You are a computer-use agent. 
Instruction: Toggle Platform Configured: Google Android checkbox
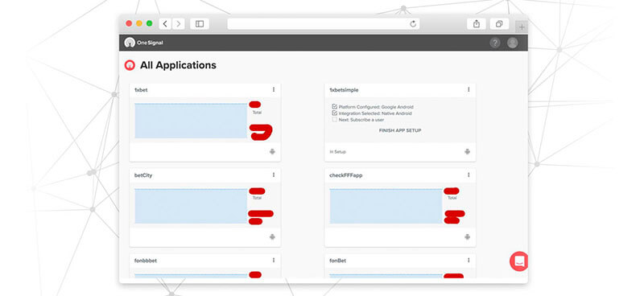tap(334, 107)
